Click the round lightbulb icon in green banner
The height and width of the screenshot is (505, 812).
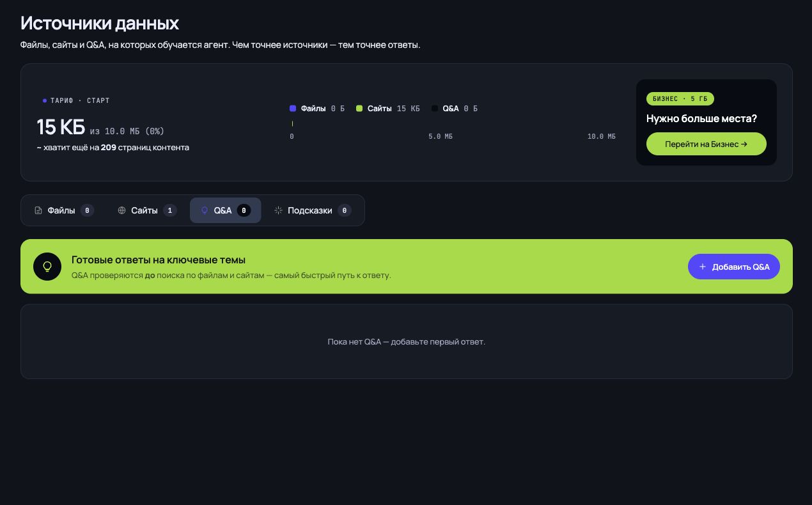click(x=47, y=267)
